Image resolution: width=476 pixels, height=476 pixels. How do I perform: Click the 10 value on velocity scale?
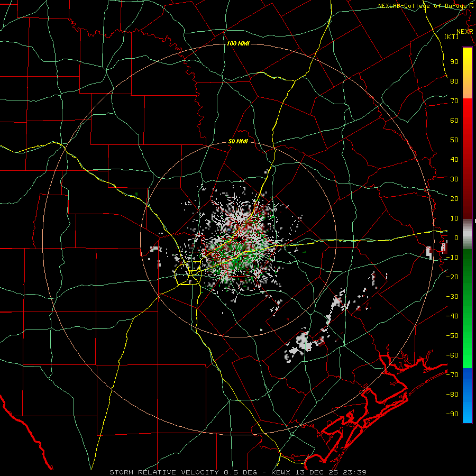454,218
